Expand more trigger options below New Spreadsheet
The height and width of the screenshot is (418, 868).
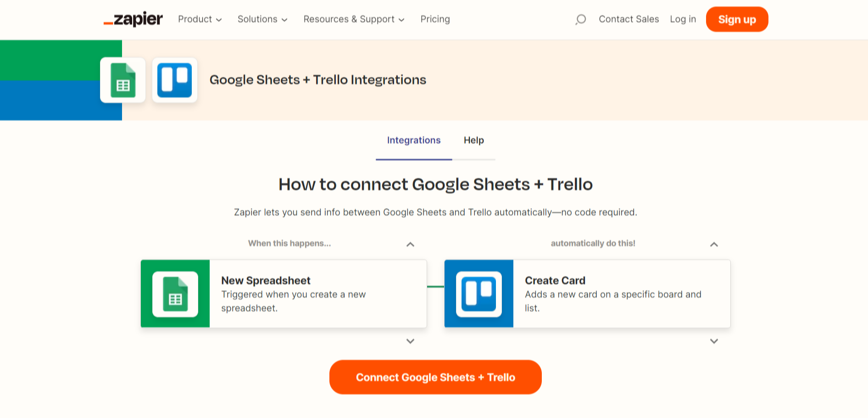(410, 341)
